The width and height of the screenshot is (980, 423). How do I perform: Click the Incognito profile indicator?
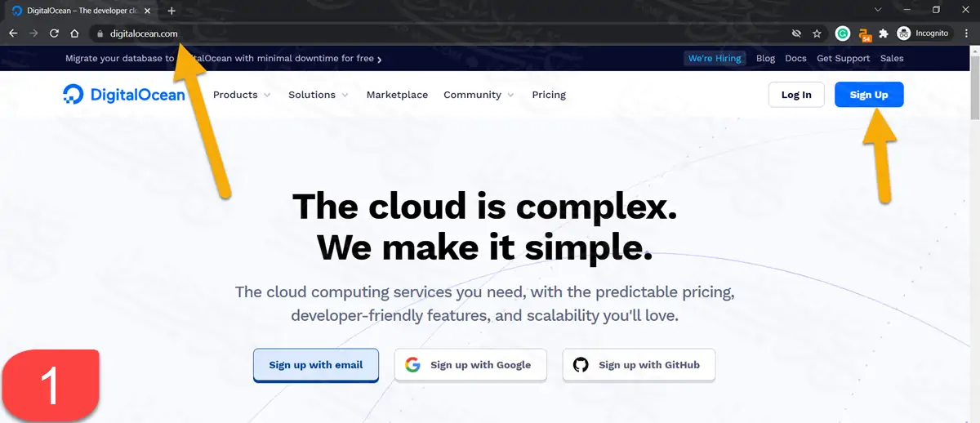(x=924, y=33)
